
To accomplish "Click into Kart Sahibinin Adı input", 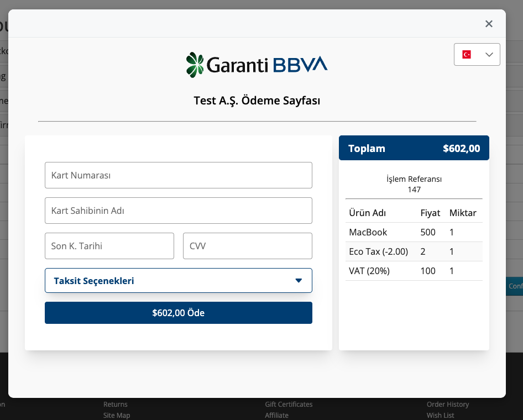I will click(178, 211).
